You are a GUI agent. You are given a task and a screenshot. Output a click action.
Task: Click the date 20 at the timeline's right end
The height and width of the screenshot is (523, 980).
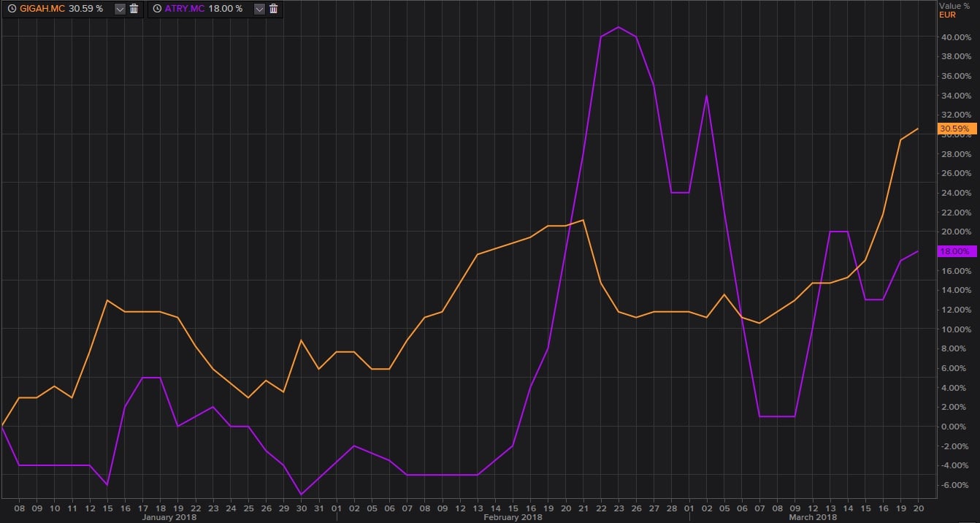pyautogui.click(x=918, y=506)
